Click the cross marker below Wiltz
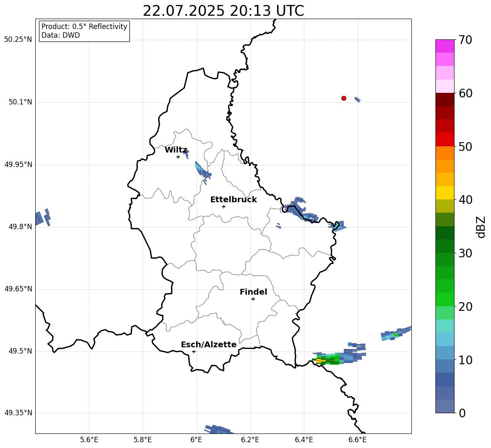 point(178,157)
